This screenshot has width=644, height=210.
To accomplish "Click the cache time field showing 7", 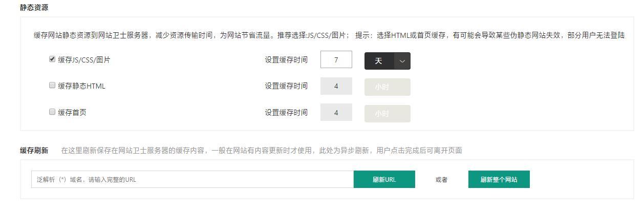I will point(336,59).
